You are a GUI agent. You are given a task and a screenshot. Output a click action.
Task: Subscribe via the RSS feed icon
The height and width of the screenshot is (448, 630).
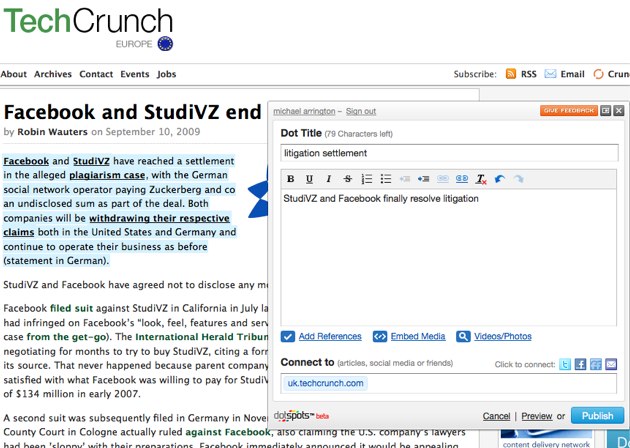[x=511, y=74]
